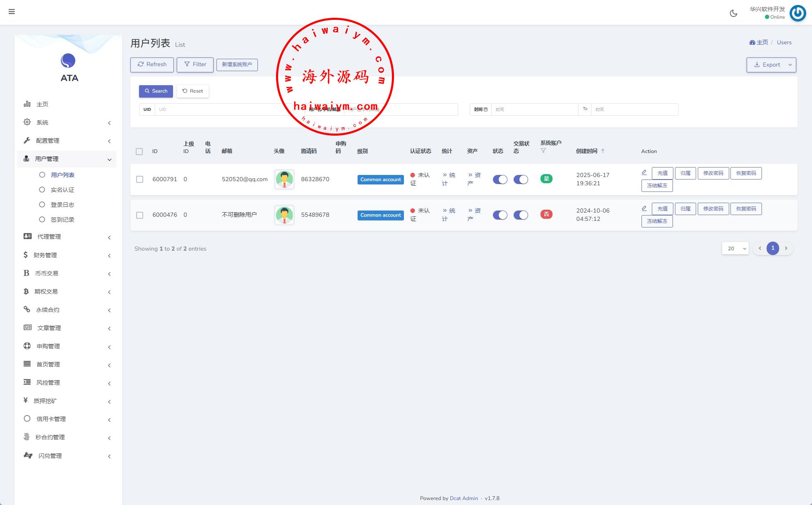Toggle 状态 switch for user 6000791

point(500,180)
